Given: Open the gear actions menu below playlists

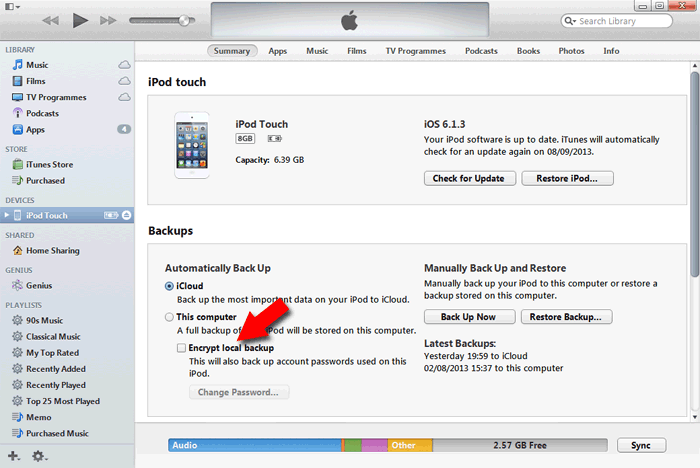Looking at the screenshot, I should pyautogui.click(x=39, y=456).
